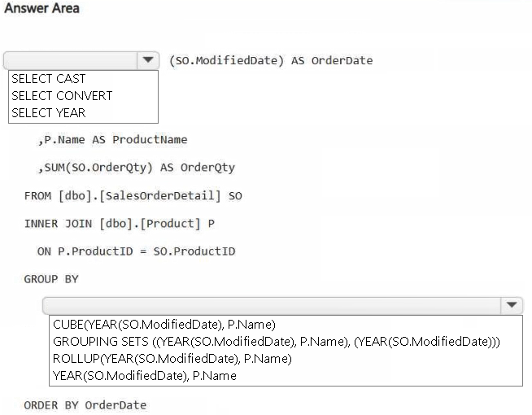This screenshot has width=532, height=415.
Task: Click the P.Name AS ProductName line
Action: point(112,139)
